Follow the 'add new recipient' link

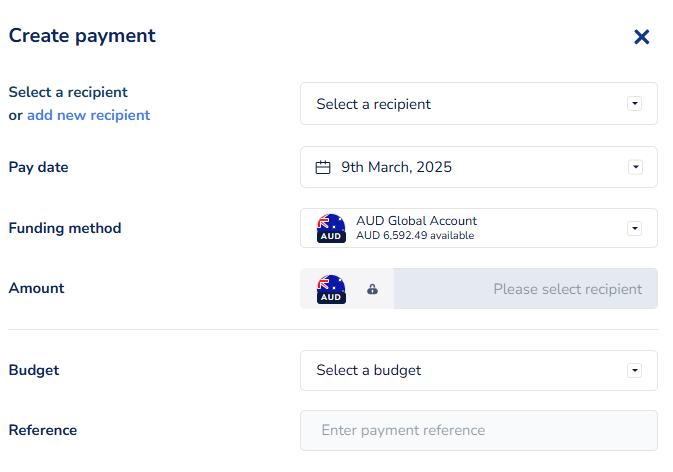coord(88,115)
